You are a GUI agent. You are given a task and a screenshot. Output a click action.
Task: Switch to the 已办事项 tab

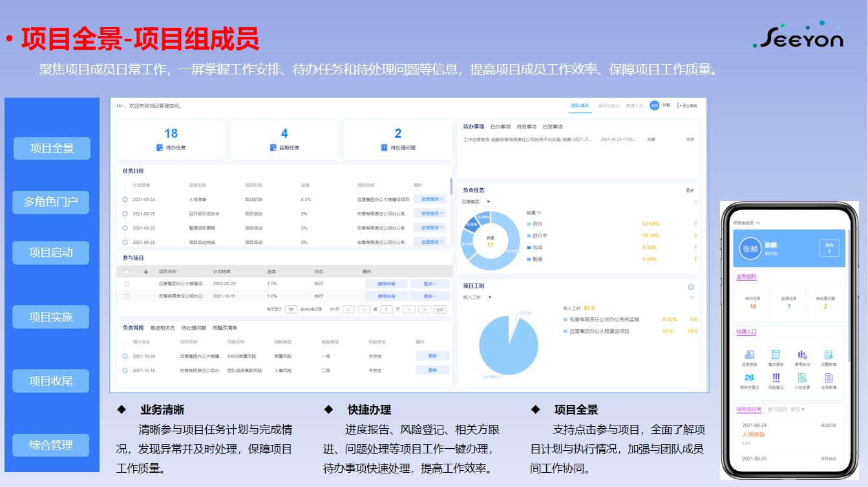(x=500, y=127)
